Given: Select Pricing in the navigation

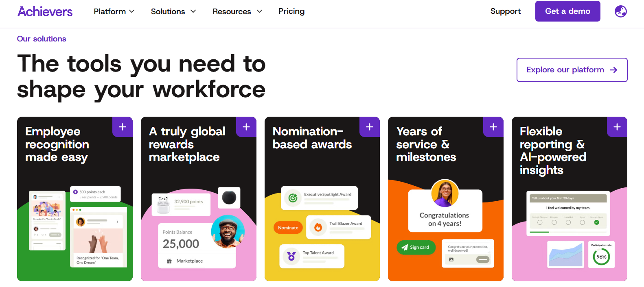Looking at the screenshot, I should pos(291,11).
